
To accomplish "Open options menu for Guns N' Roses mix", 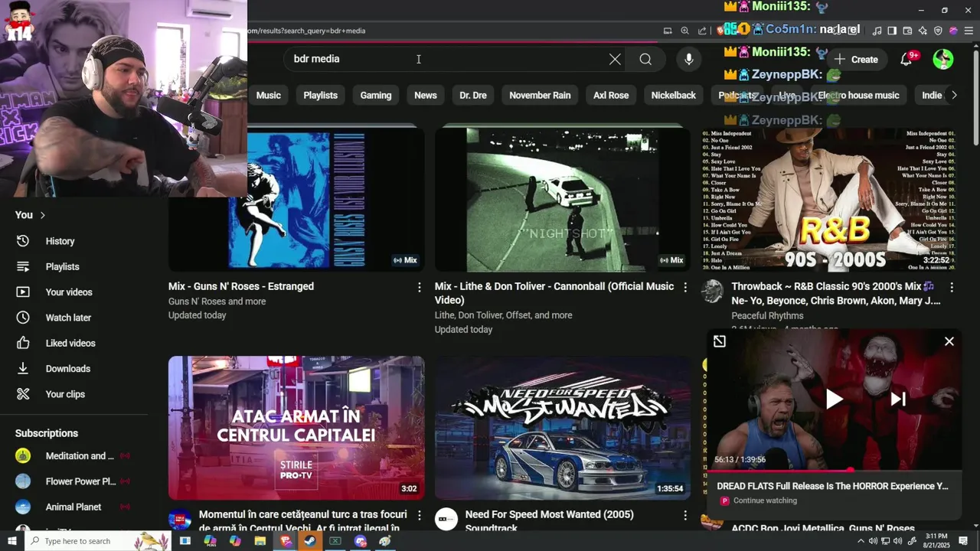I will [x=419, y=287].
